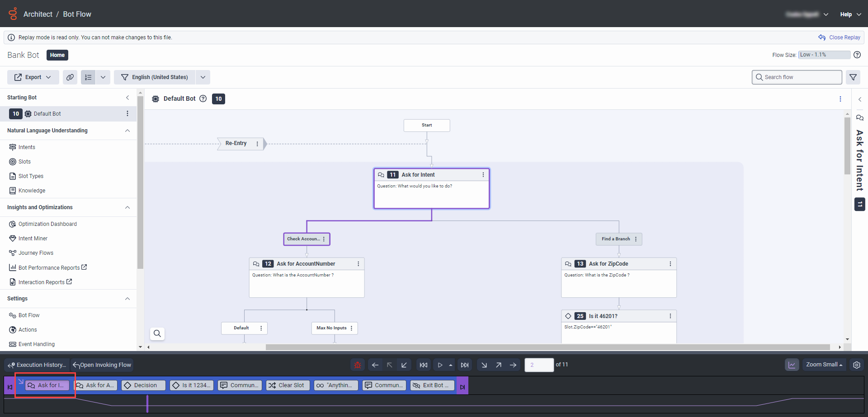Select the Decision step in the replay timeline
Screen dimensions: 868x417
coord(144,385)
